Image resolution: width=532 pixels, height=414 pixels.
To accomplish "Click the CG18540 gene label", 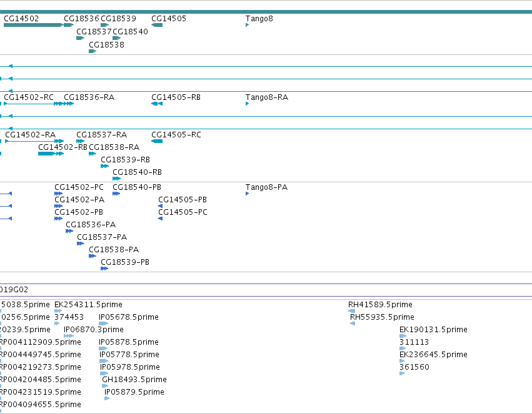I will [x=130, y=32].
